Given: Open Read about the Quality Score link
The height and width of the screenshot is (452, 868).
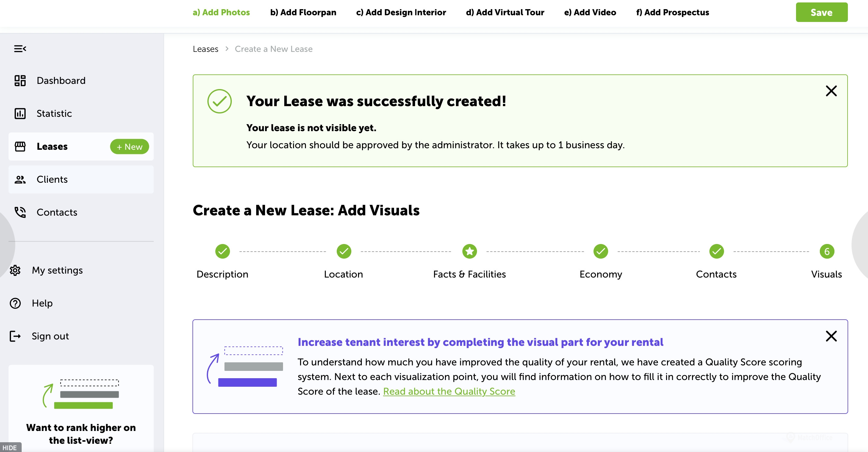Looking at the screenshot, I should click(x=449, y=391).
